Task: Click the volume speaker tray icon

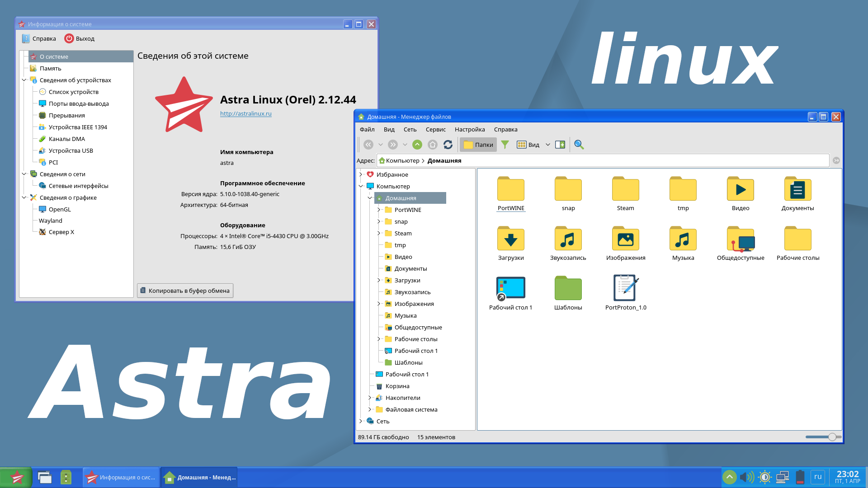Action: click(x=746, y=477)
